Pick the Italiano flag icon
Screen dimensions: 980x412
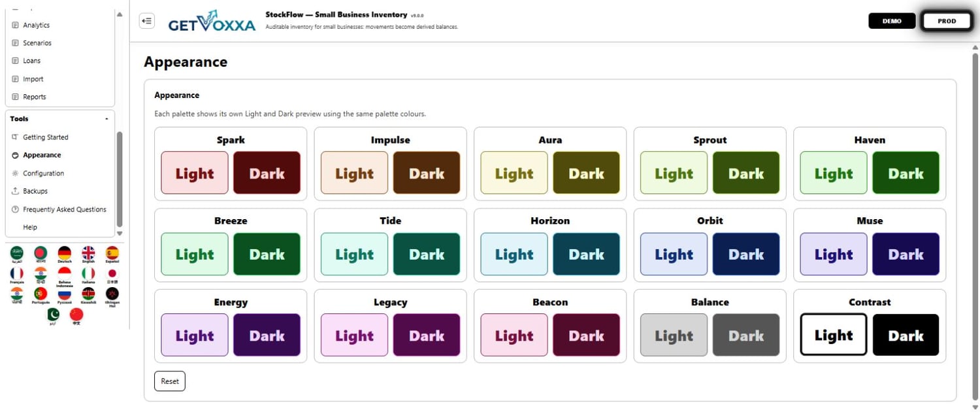88,273
